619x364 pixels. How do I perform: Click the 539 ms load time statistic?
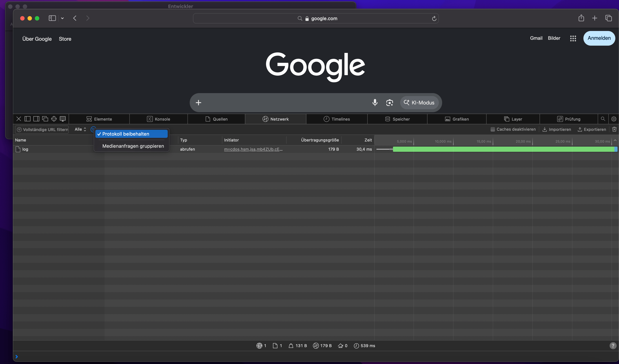pos(364,346)
